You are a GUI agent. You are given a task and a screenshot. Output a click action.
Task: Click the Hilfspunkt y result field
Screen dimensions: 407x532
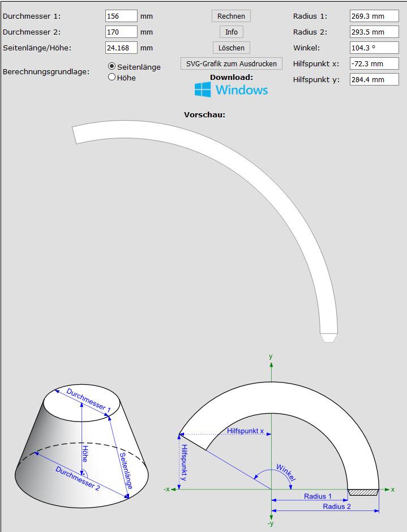tap(374, 80)
